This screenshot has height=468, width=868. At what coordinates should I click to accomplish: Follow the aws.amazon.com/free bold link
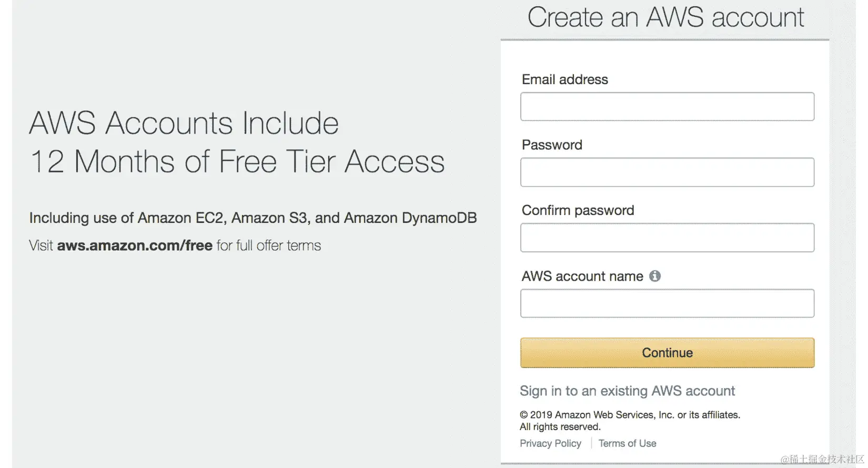(x=135, y=246)
